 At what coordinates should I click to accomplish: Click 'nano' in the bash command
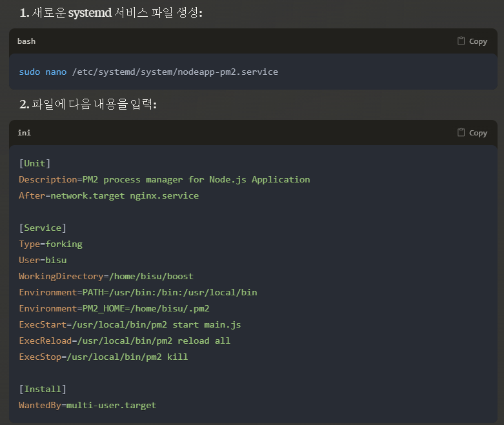(x=56, y=72)
